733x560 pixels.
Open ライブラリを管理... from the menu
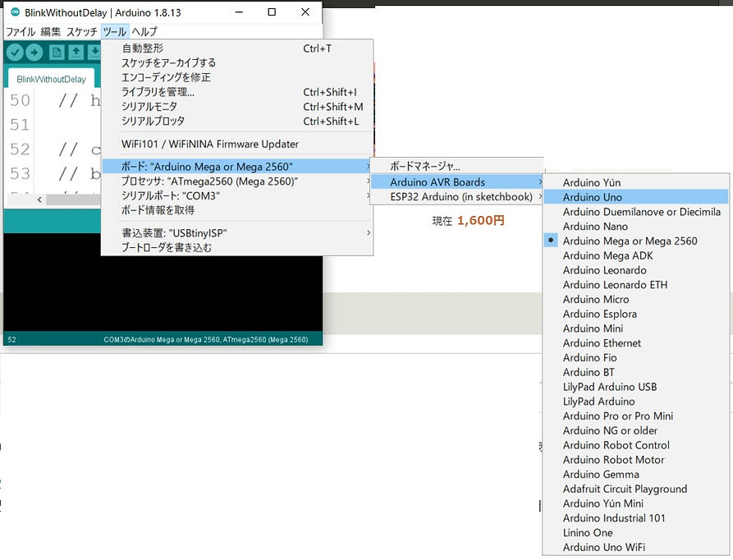tap(237, 92)
